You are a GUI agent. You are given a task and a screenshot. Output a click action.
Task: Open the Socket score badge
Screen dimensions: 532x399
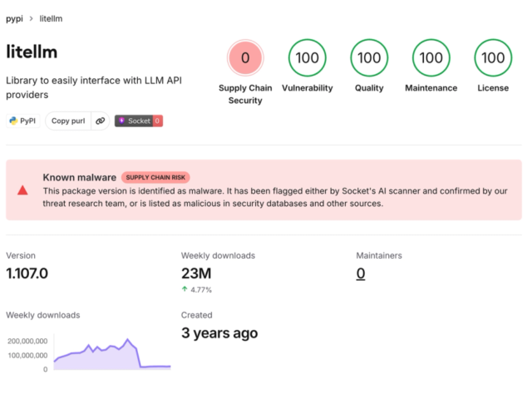(139, 121)
